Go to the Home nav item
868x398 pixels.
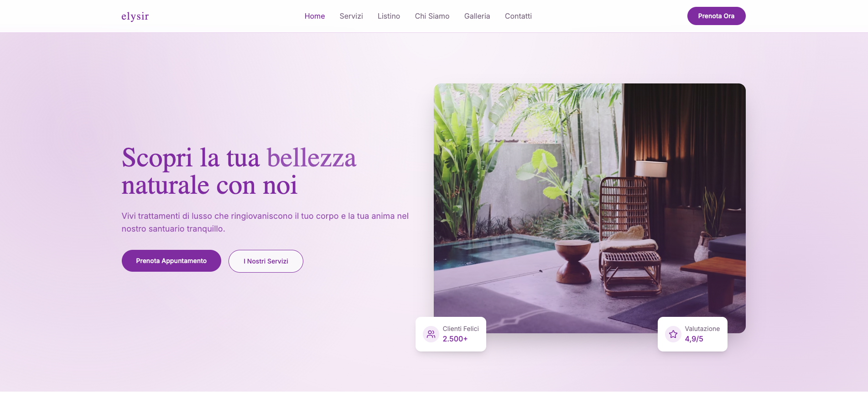pyautogui.click(x=315, y=16)
